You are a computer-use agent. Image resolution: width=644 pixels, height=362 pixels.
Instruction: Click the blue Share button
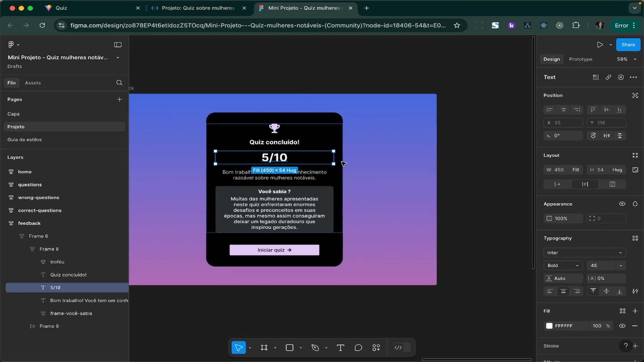pos(628,45)
